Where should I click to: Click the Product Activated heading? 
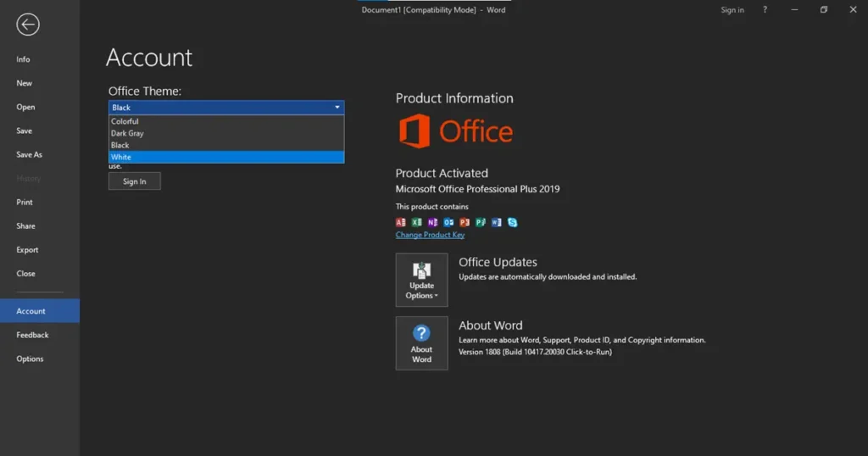tap(442, 173)
